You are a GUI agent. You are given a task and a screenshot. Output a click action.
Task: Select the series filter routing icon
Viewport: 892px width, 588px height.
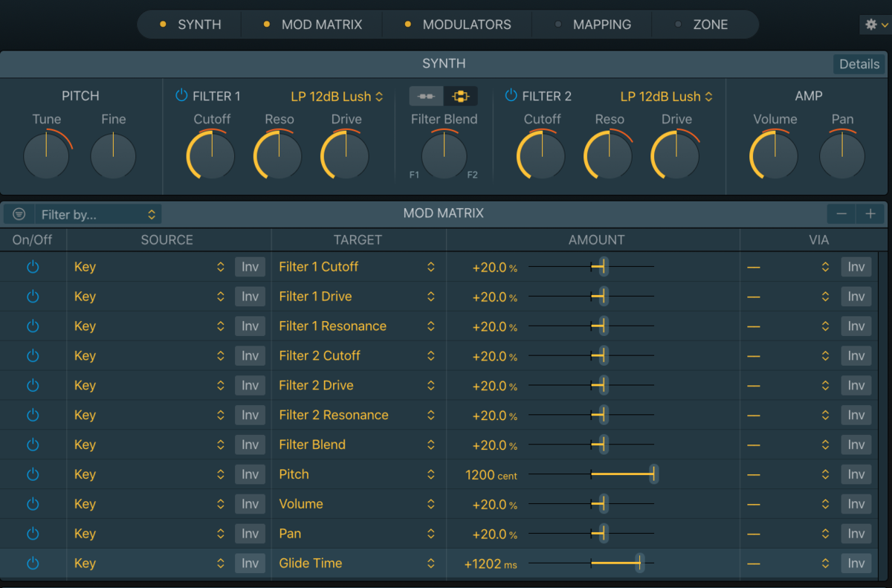427,96
